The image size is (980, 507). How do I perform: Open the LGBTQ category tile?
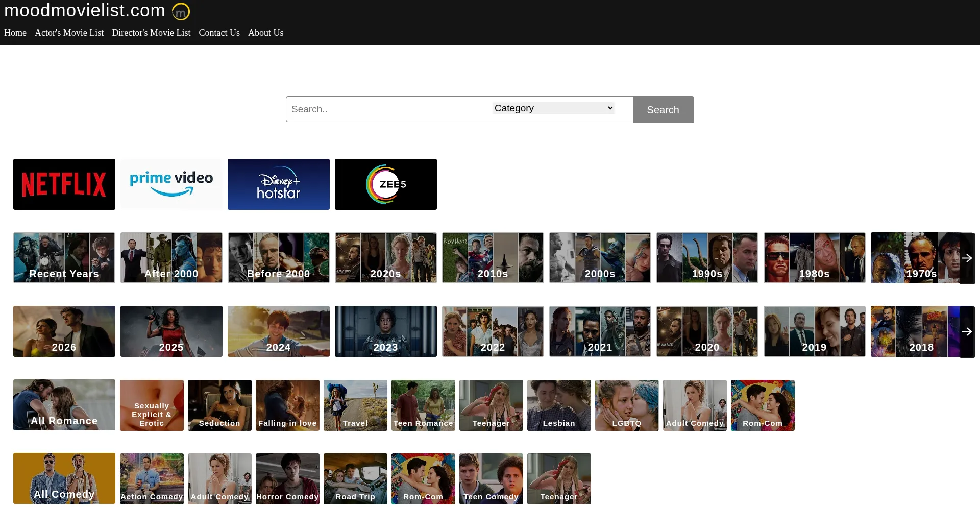(627, 405)
